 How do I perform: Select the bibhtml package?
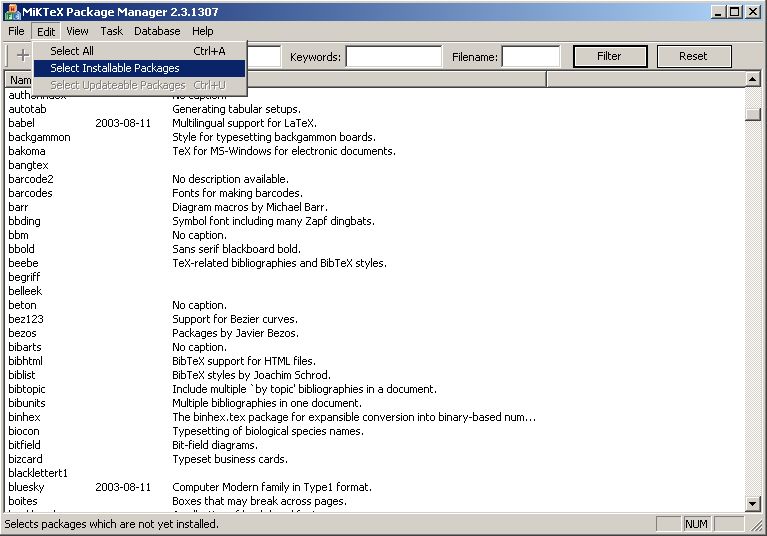[25, 361]
